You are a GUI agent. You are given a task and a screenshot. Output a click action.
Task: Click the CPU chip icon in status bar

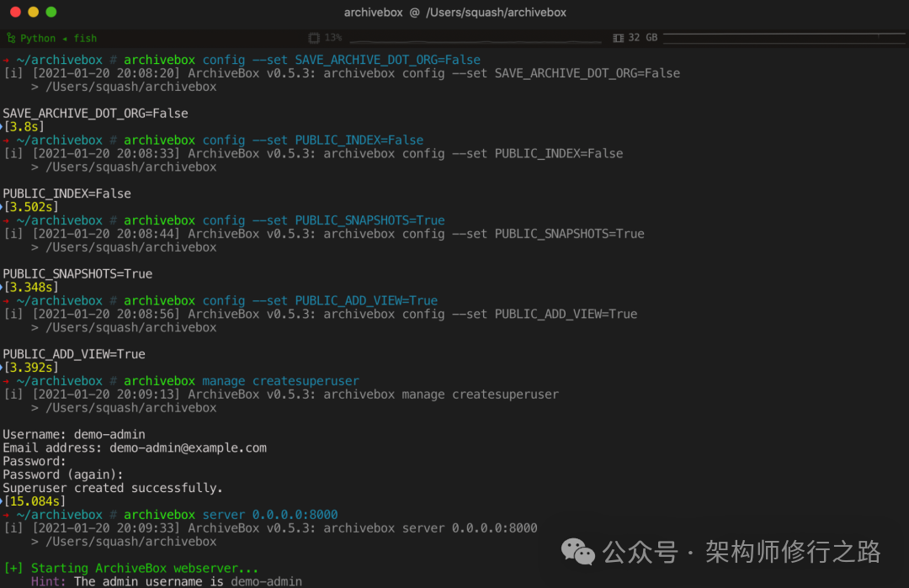click(314, 38)
